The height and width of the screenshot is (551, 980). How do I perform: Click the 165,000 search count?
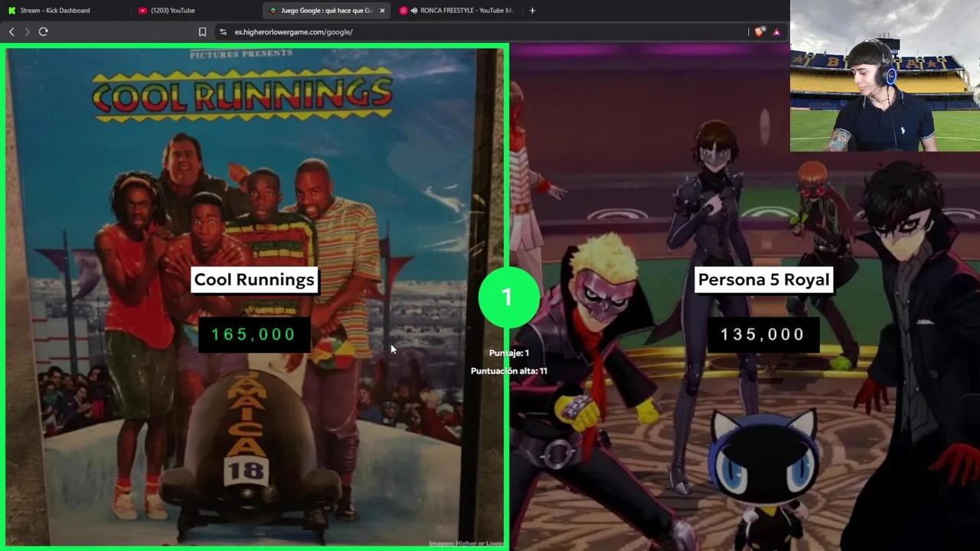(253, 334)
